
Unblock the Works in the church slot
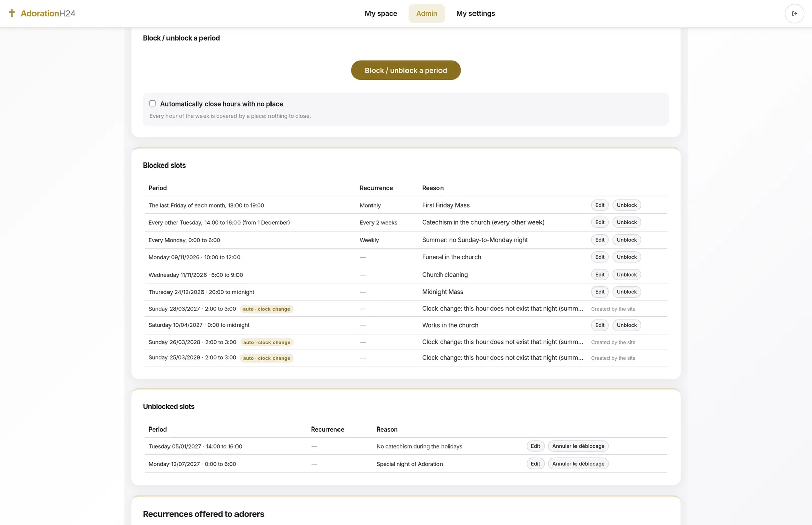[x=627, y=325]
